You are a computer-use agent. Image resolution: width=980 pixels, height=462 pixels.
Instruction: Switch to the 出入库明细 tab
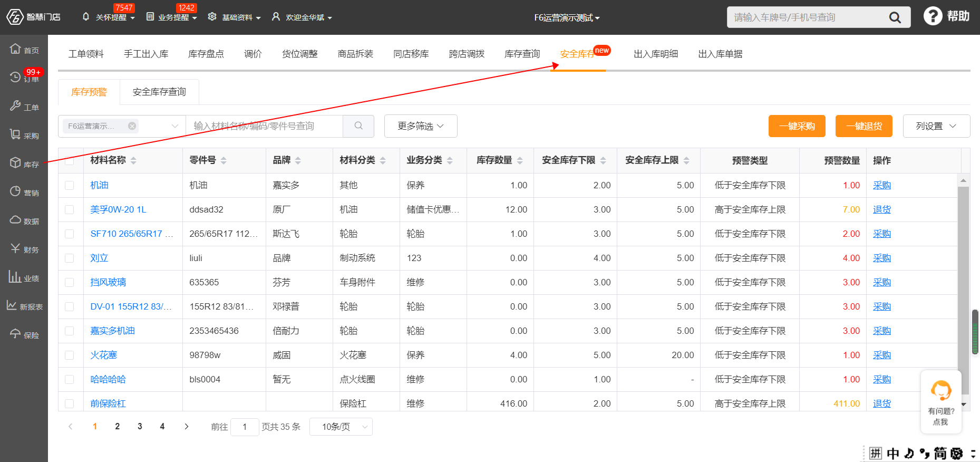(x=656, y=54)
